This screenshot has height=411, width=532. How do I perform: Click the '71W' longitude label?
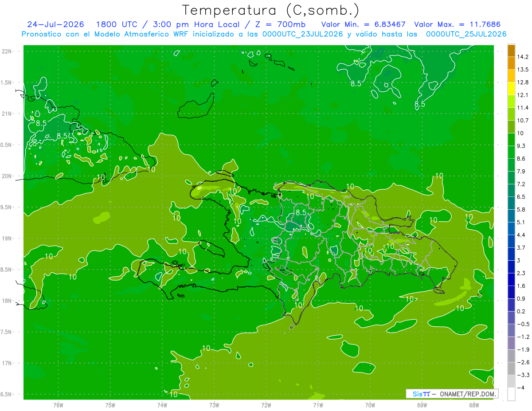click(318, 405)
